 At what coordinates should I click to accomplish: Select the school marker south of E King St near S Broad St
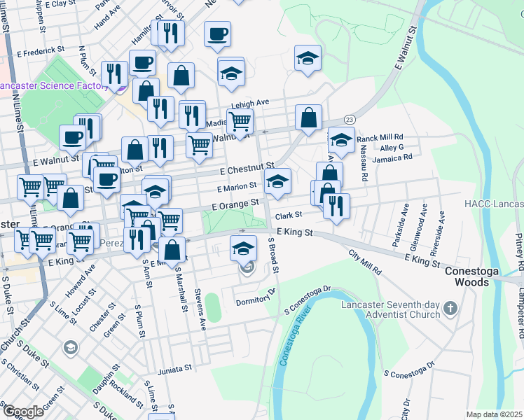click(243, 248)
